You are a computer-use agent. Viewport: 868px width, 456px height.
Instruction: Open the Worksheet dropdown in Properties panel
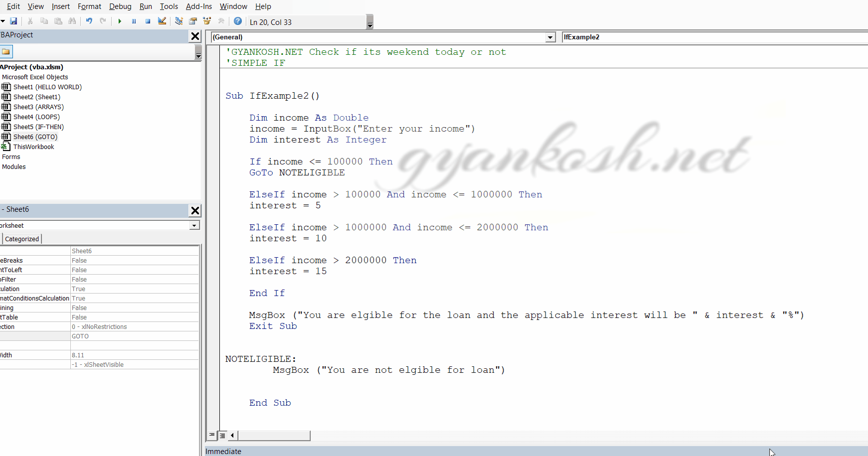click(194, 225)
